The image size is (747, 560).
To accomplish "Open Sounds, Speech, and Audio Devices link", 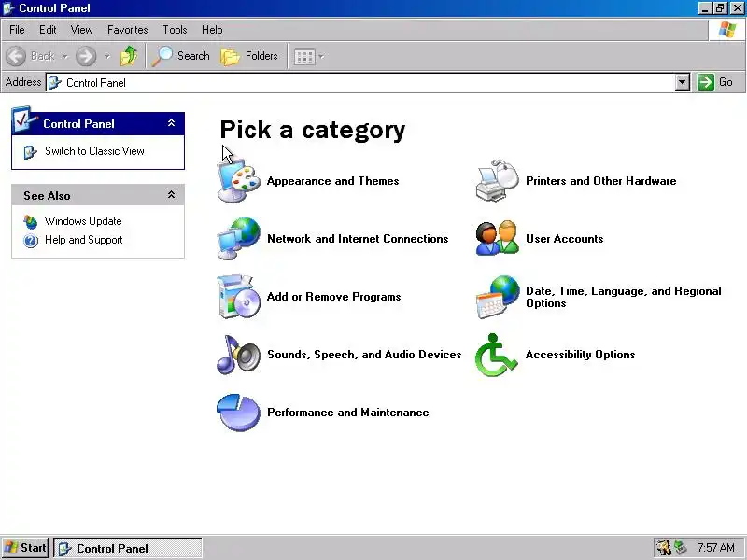I will click(364, 355).
